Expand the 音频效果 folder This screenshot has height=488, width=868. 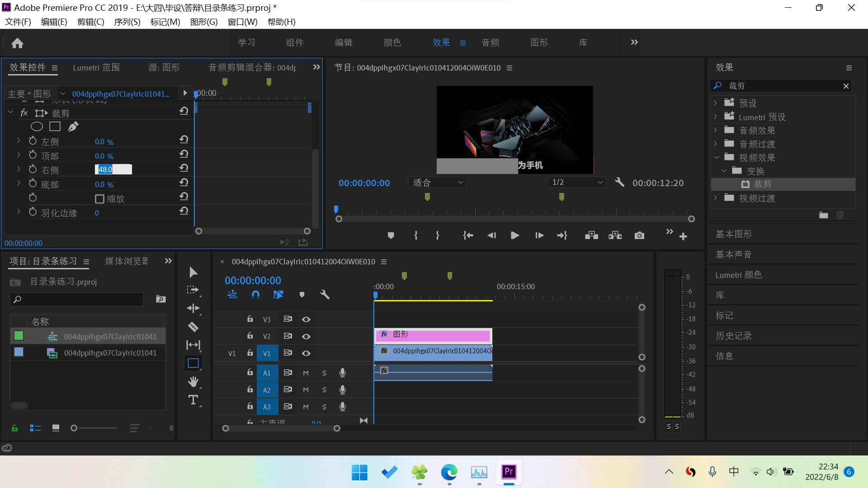[716, 131]
